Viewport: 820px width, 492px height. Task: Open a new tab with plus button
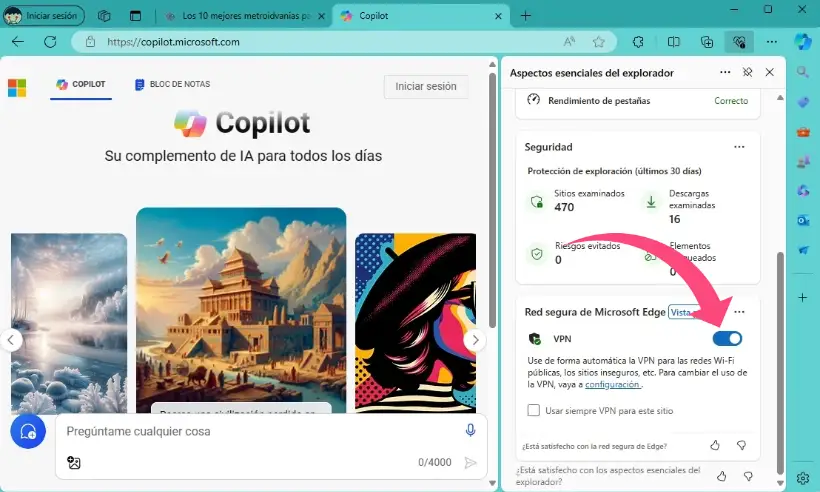coord(526,16)
